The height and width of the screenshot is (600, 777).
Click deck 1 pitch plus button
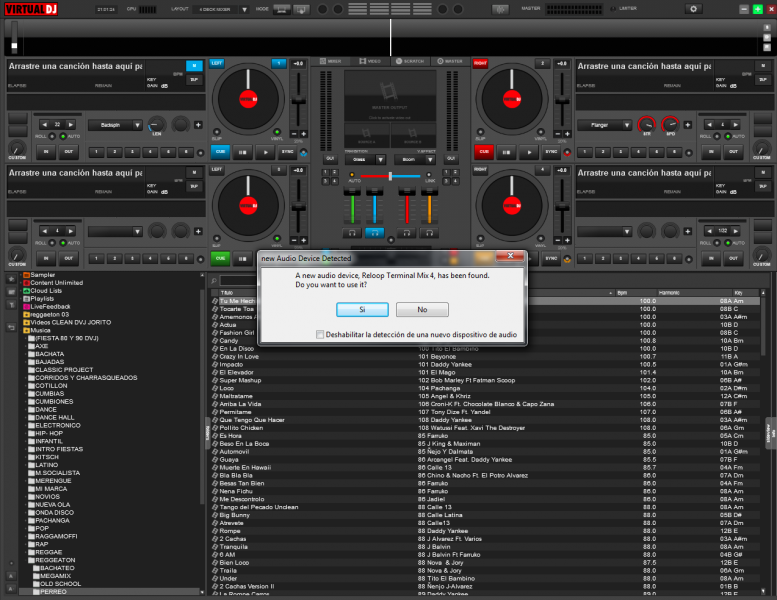click(x=303, y=134)
